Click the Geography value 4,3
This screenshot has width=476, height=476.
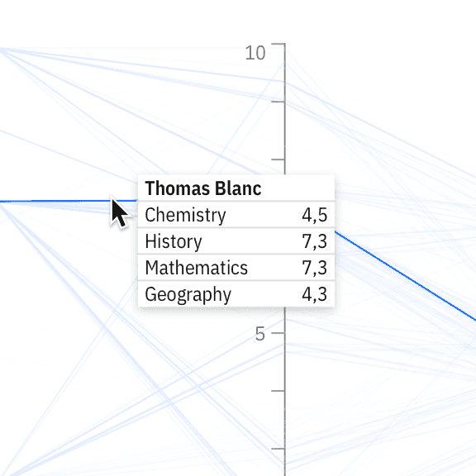315,294
